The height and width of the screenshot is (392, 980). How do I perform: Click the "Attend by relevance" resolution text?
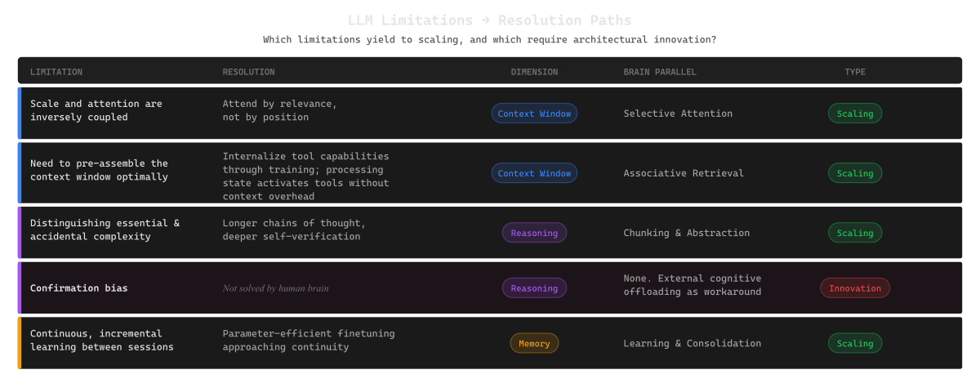click(x=279, y=105)
